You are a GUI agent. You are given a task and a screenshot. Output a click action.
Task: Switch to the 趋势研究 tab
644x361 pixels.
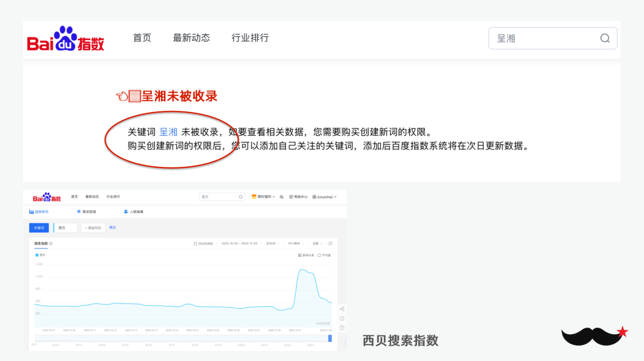coord(39,211)
